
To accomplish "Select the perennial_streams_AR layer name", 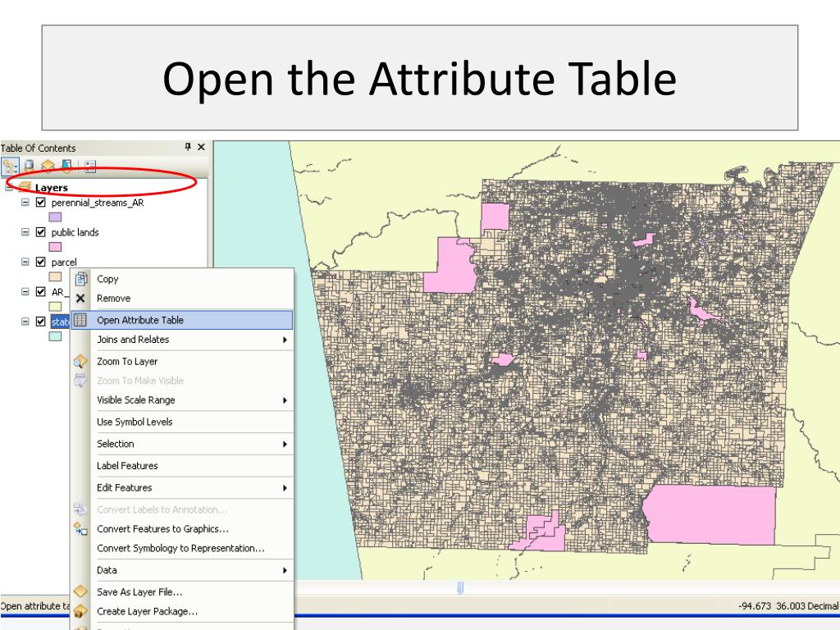I will coord(98,203).
